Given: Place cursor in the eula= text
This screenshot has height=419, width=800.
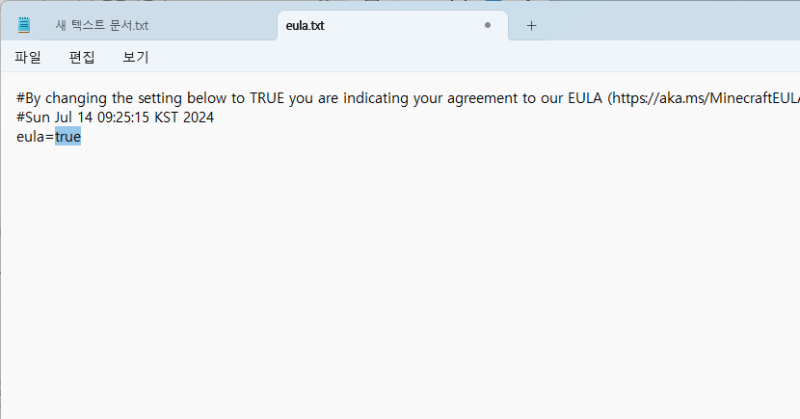Looking at the screenshot, I should [x=35, y=137].
